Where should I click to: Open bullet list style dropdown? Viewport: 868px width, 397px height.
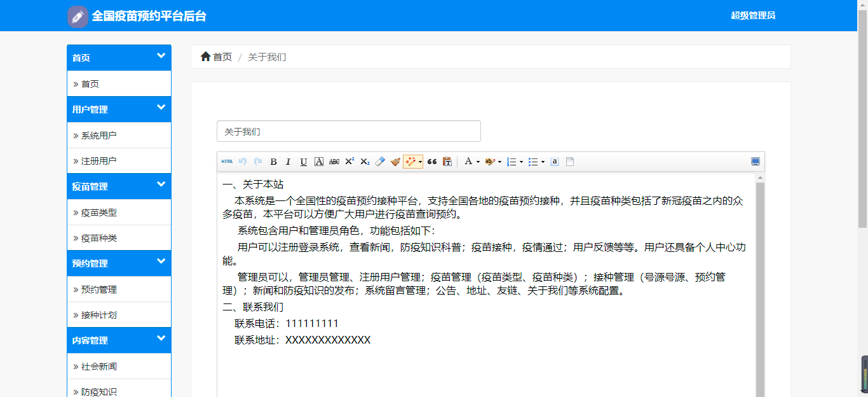point(543,162)
